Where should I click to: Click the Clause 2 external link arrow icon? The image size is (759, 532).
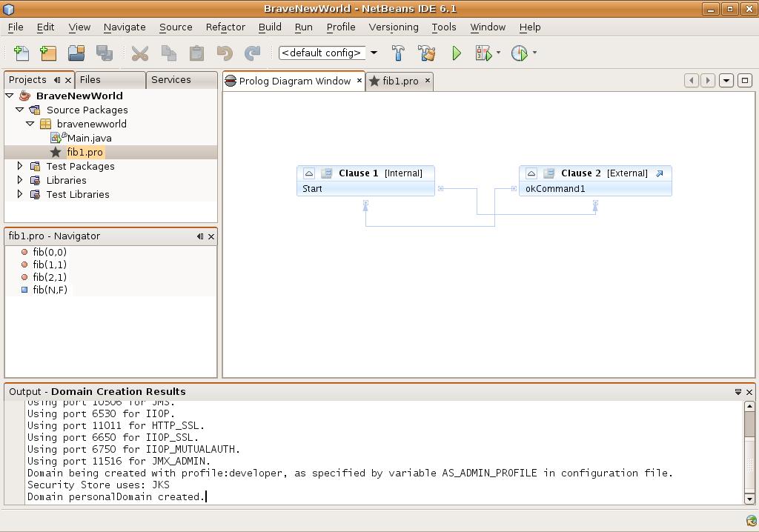tap(659, 173)
